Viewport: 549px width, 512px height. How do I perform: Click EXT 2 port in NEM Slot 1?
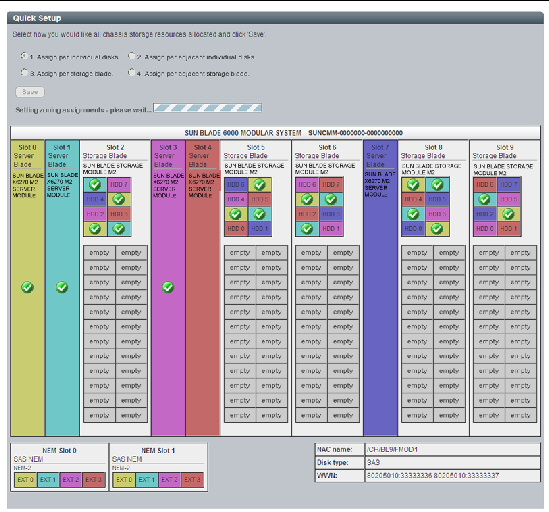pos(169,480)
